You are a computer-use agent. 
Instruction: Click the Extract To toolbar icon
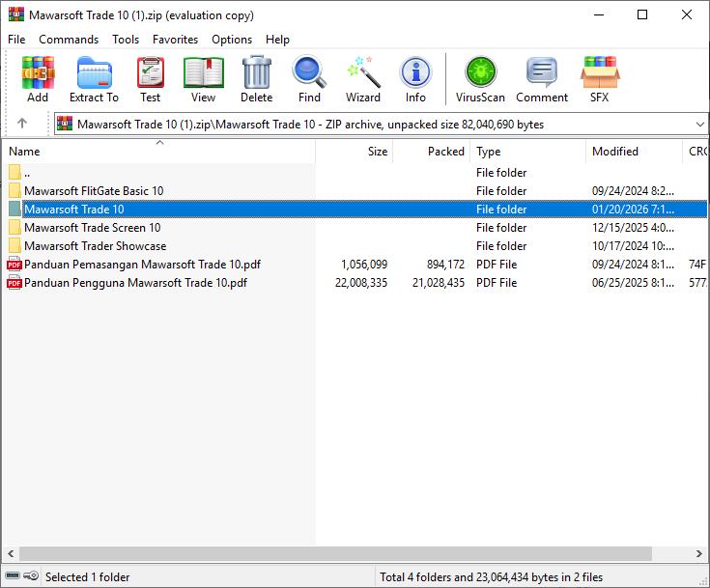pyautogui.click(x=94, y=79)
